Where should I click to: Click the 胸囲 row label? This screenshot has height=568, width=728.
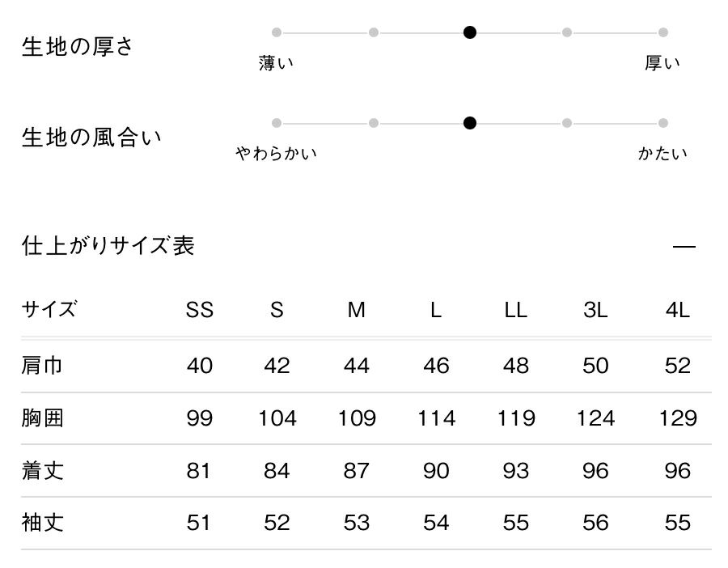(42, 418)
